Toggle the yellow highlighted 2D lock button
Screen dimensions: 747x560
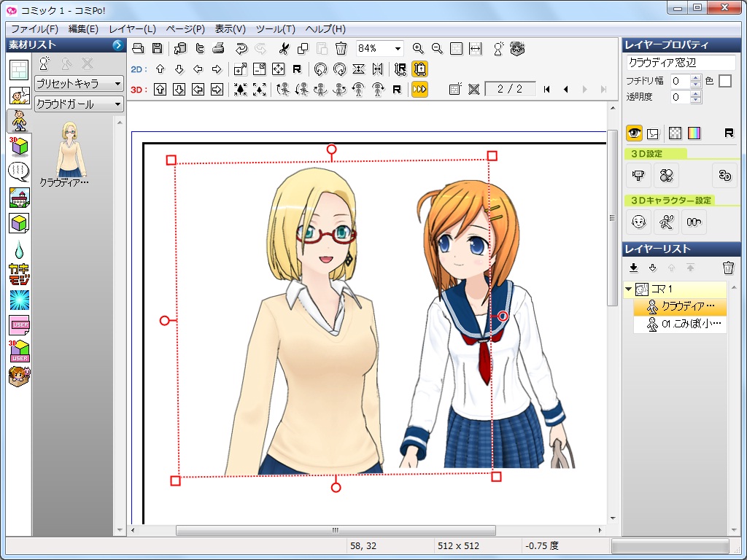419,69
